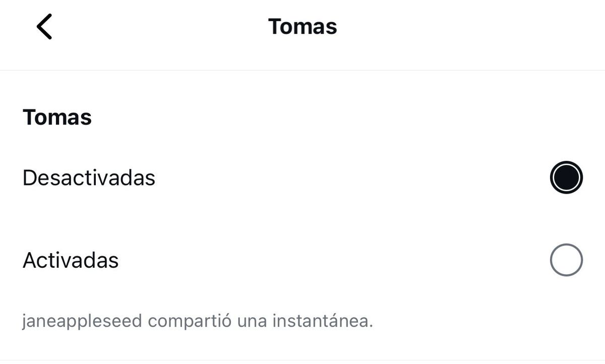Click the bold Tomas section heading
605x364 pixels.
(x=57, y=117)
